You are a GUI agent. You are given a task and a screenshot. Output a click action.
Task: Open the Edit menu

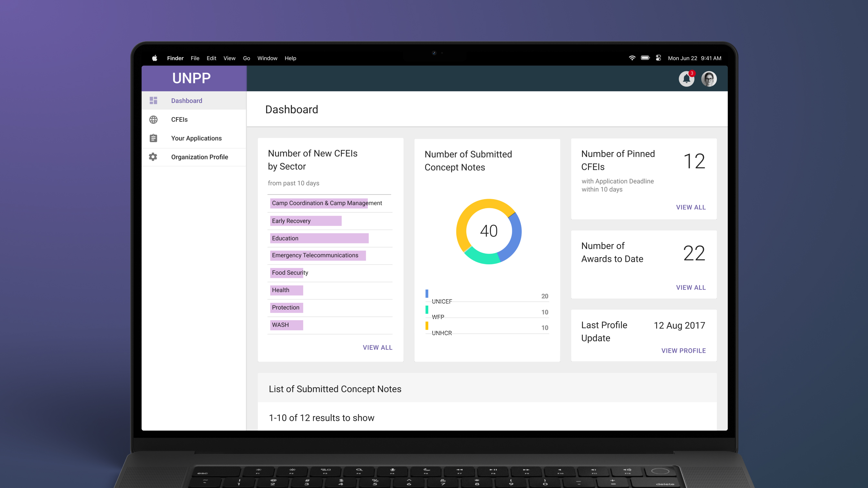point(211,58)
